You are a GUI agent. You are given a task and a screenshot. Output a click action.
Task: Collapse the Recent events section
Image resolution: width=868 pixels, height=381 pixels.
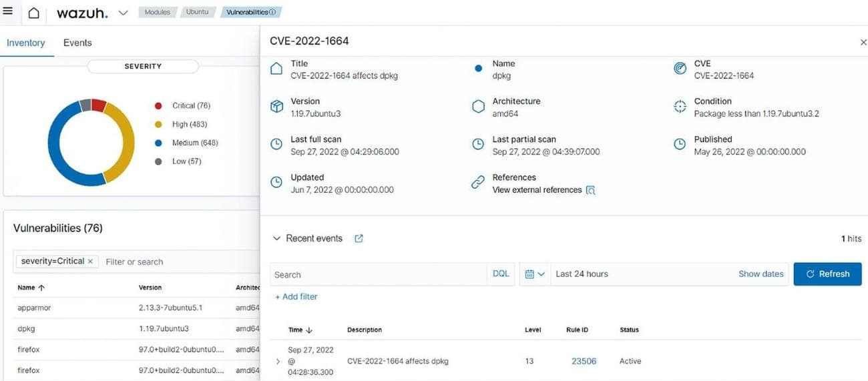tap(276, 239)
